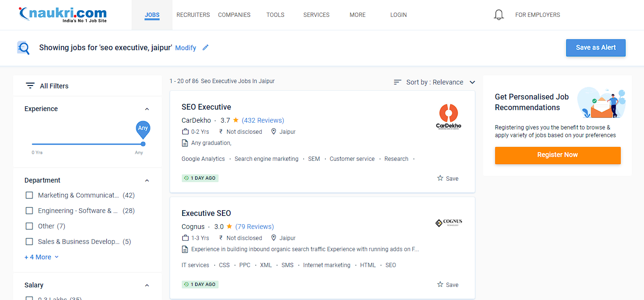The width and height of the screenshot is (644, 300).
Task: Click the sort icon next to Sort by
Action: click(x=397, y=82)
